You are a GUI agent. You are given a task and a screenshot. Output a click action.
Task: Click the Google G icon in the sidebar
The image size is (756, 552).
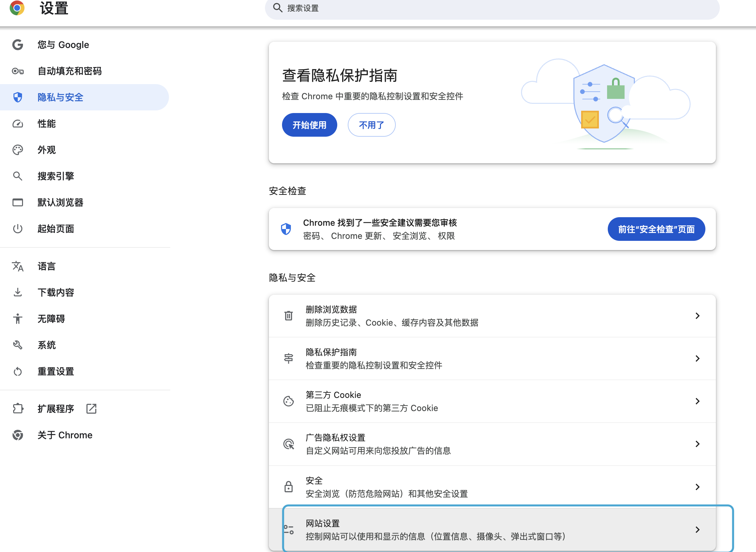[18, 45]
